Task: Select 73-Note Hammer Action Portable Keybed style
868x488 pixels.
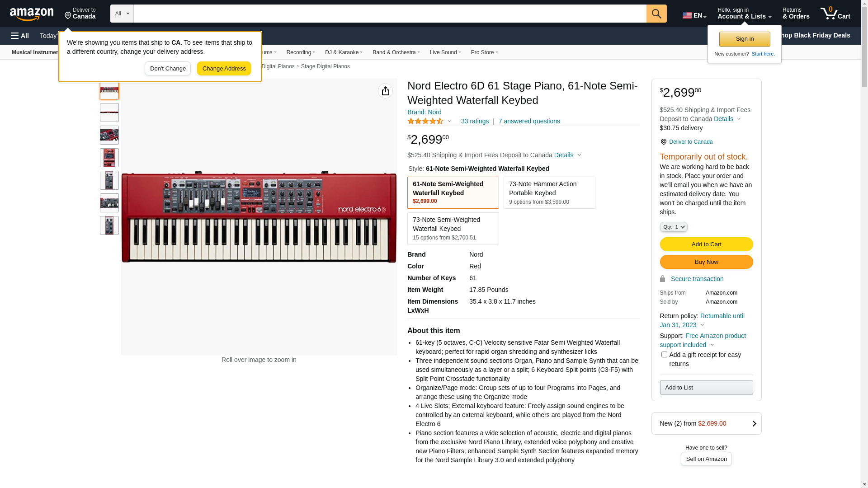Action: pyautogui.click(x=549, y=193)
